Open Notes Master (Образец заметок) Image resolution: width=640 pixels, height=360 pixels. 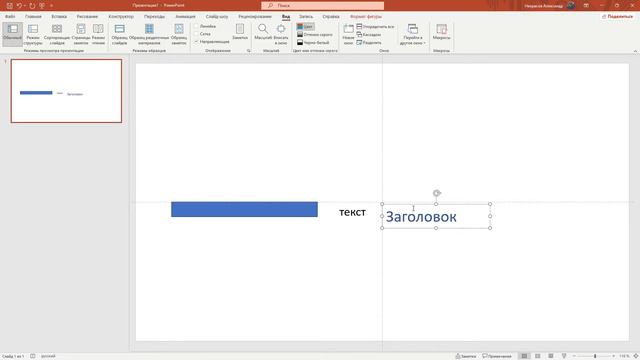click(x=179, y=34)
